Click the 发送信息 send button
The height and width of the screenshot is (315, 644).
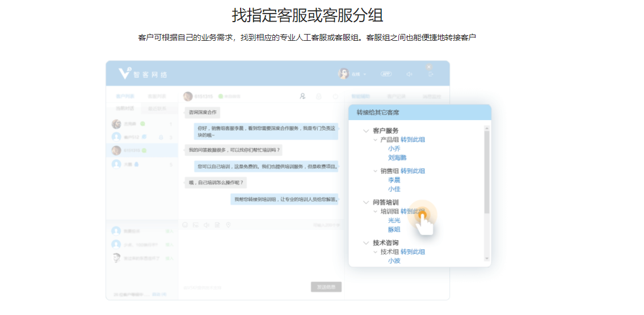(326, 287)
